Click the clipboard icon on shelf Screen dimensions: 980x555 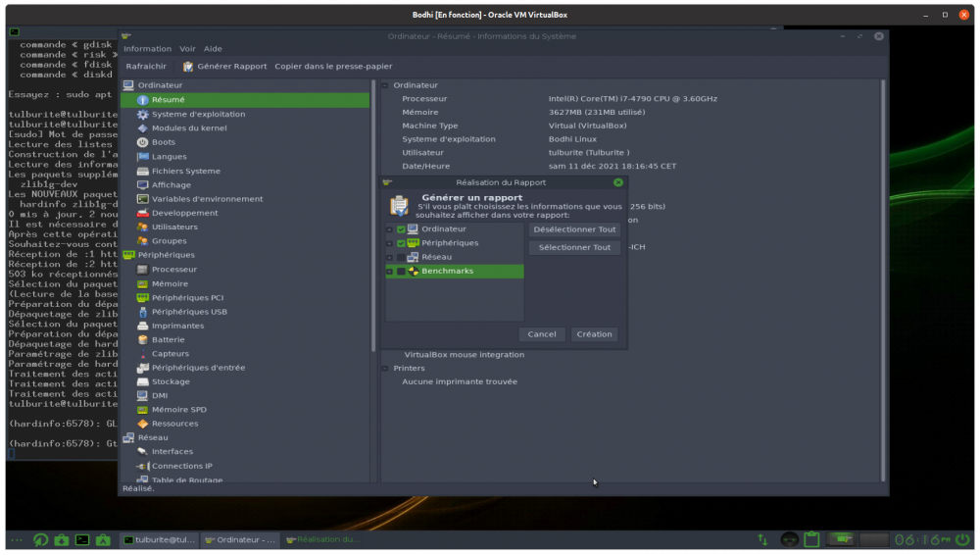click(811, 539)
